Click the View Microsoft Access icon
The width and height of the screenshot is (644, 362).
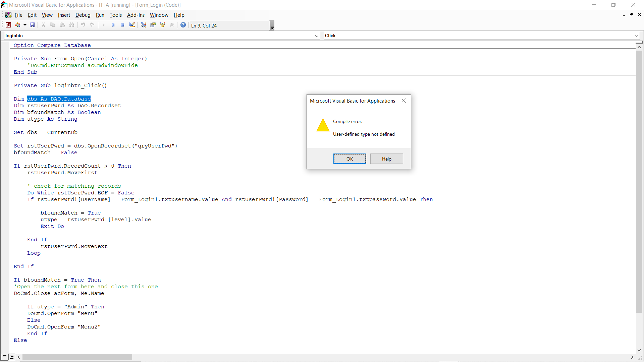point(8,25)
